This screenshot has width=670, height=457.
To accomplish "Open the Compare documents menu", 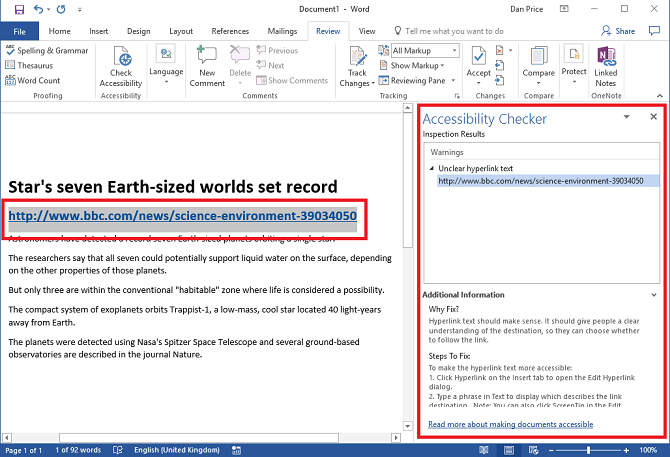I will pos(538,65).
